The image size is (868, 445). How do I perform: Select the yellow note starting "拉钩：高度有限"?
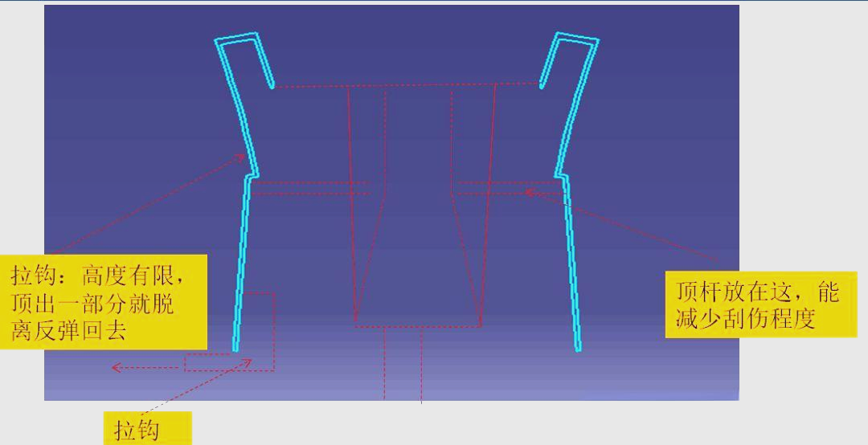[104, 302]
